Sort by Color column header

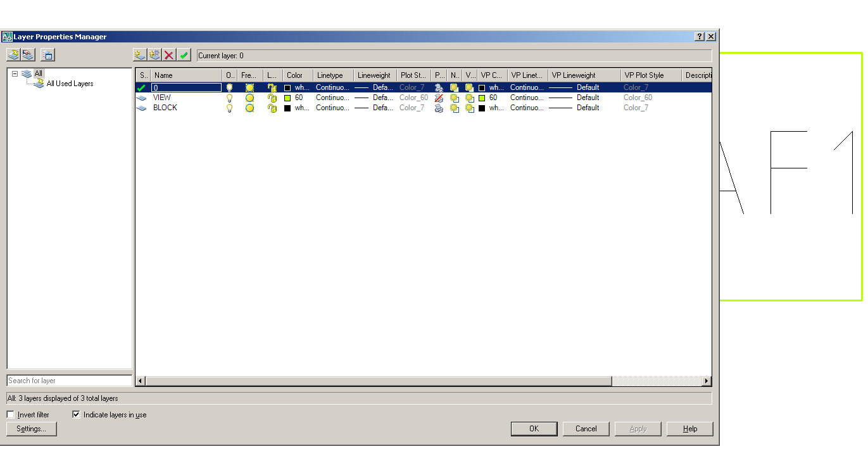pos(298,75)
